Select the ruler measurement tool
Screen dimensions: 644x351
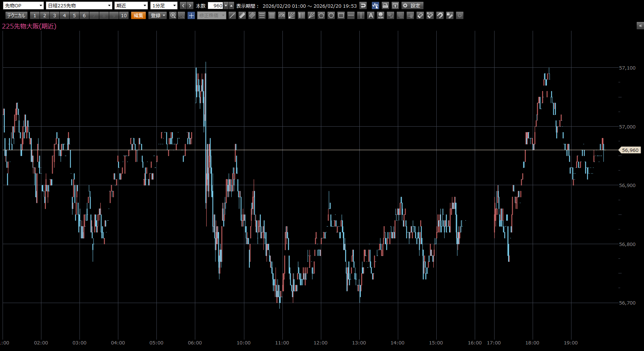242,15
